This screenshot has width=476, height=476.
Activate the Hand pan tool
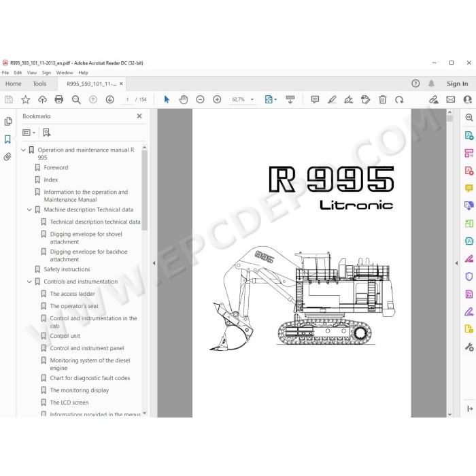tap(184, 99)
